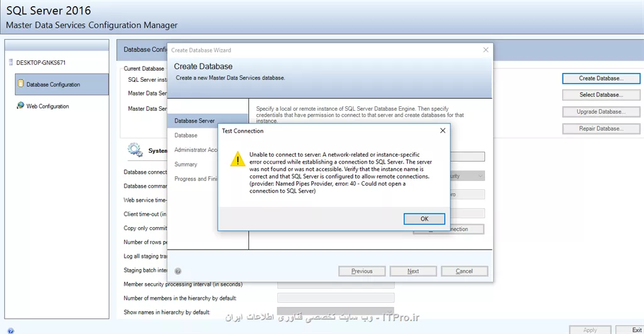The height and width of the screenshot is (334, 644).
Task: Click Show names in hierarchy field
Action: coord(336,311)
